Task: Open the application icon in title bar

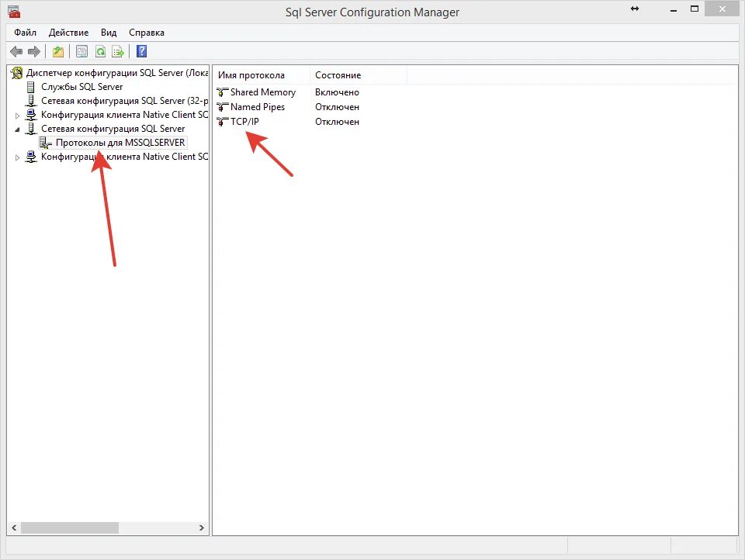Action: (x=14, y=12)
